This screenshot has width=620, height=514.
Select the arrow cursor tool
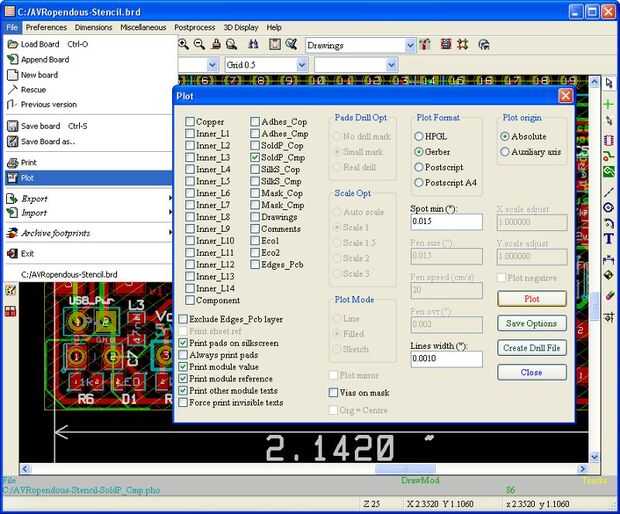coord(609,83)
